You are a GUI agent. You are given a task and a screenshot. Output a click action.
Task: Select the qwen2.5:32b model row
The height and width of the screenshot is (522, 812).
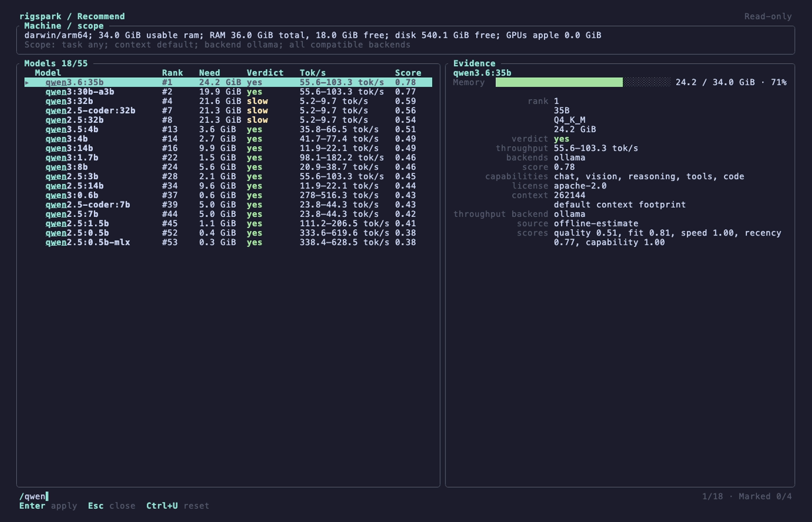click(x=228, y=120)
